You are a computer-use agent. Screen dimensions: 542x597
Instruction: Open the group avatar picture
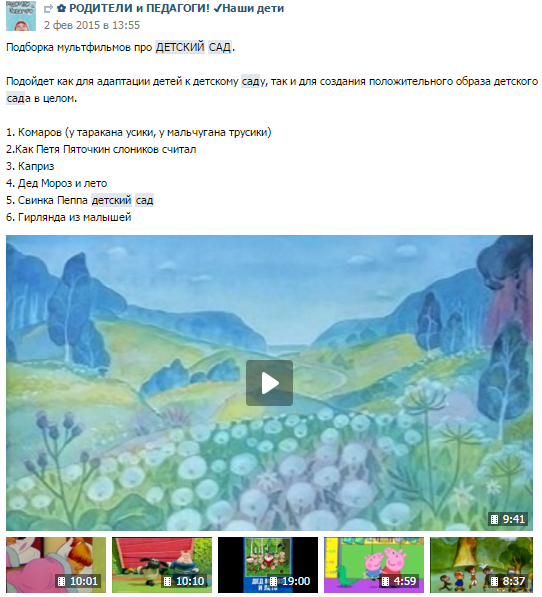pyautogui.click(x=21, y=16)
